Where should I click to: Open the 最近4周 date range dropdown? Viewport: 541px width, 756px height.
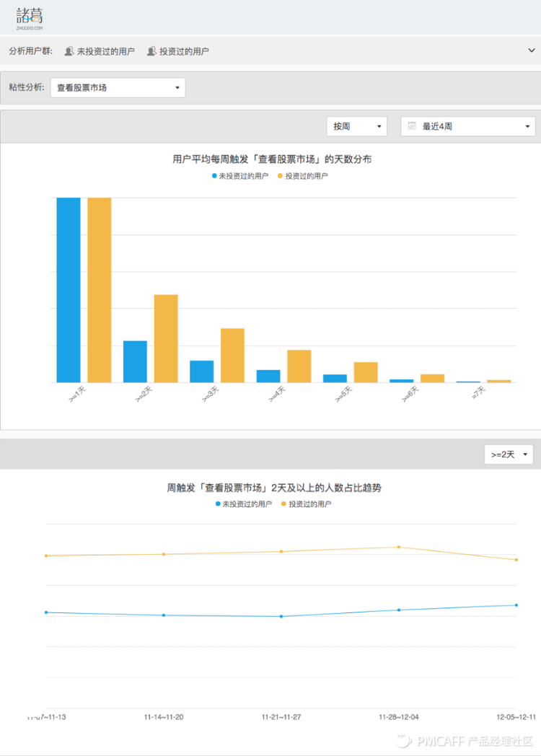coord(467,126)
